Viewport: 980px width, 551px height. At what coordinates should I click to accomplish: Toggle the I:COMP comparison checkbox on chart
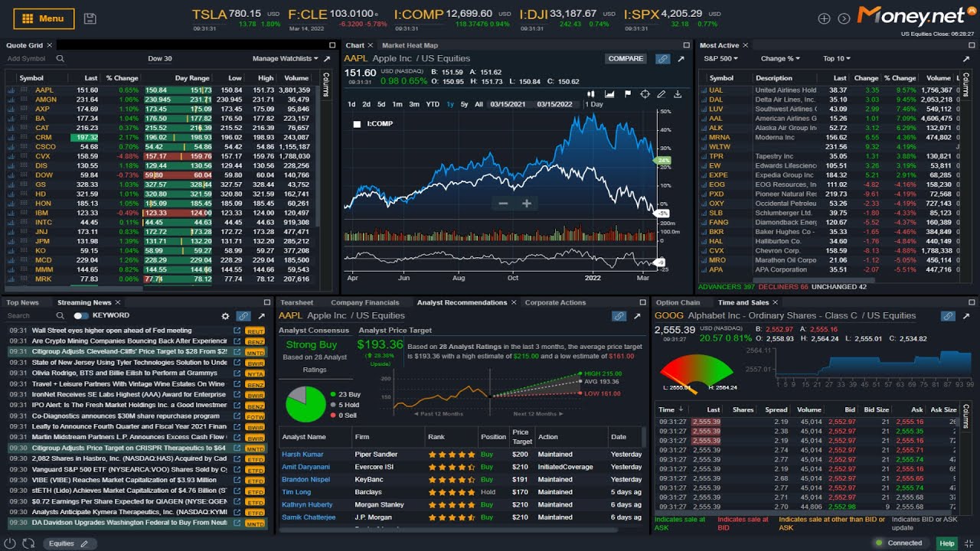[357, 124]
